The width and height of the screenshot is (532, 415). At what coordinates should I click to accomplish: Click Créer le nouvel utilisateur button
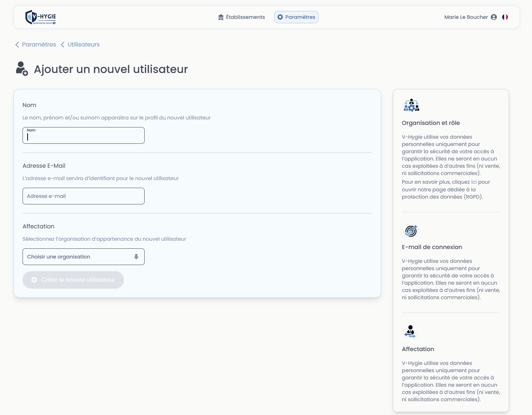click(73, 280)
